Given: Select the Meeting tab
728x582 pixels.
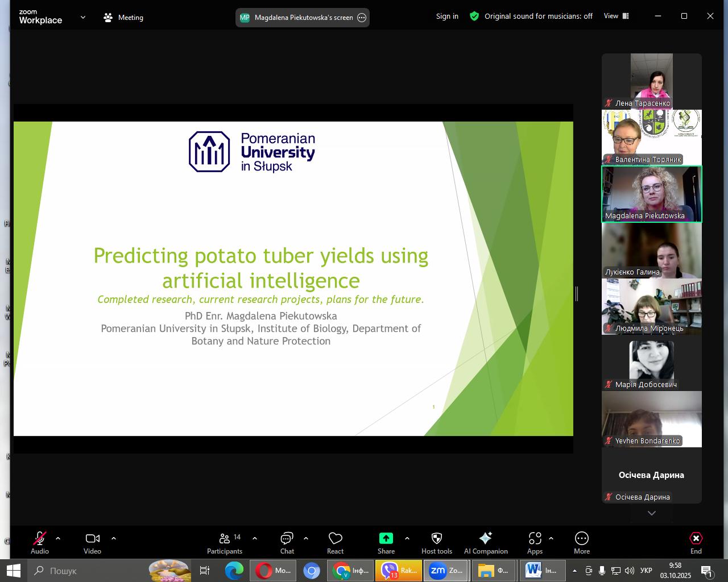Looking at the screenshot, I should click(x=123, y=18).
